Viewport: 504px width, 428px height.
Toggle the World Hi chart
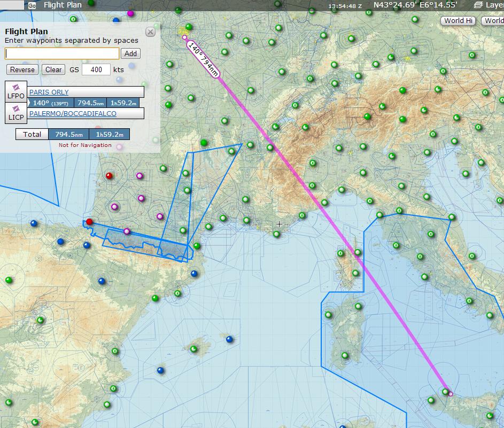click(x=458, y=21)
